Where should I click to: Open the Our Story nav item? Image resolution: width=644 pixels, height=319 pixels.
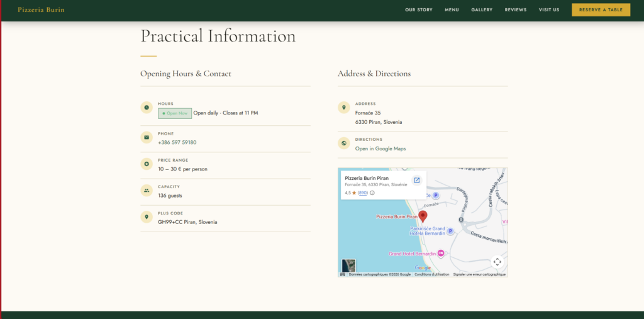pyautogui.click(x=418, y=10)
